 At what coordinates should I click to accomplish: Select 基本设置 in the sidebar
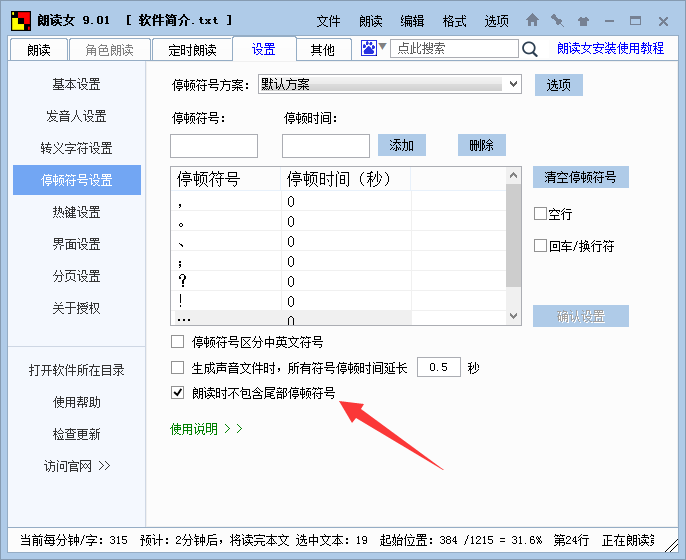[77, 84]
